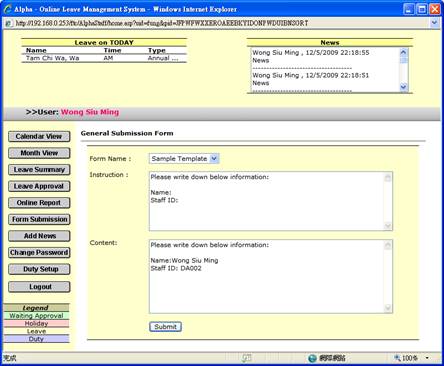Click the AM time cell
Viewport: 444px width, 366px height.
108,58
